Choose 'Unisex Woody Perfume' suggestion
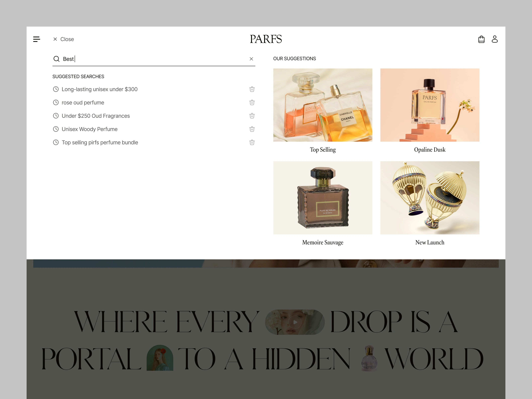Image resolution: width=532 pixels, height=399 pixels. click(89, 129)
